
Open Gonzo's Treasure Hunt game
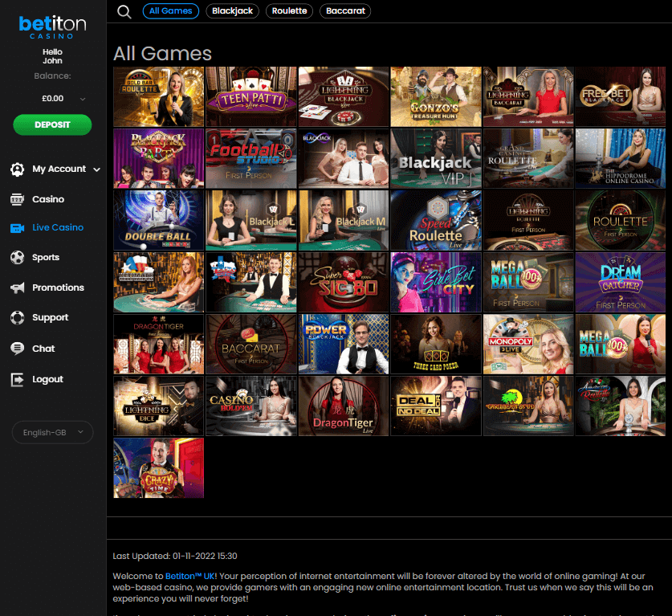click(435, 96)
